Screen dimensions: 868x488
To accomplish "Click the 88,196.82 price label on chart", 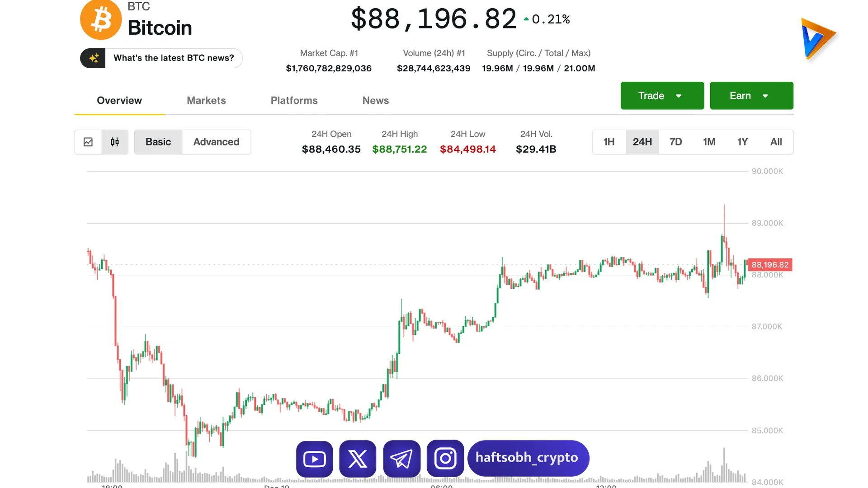I will (770, 265).
